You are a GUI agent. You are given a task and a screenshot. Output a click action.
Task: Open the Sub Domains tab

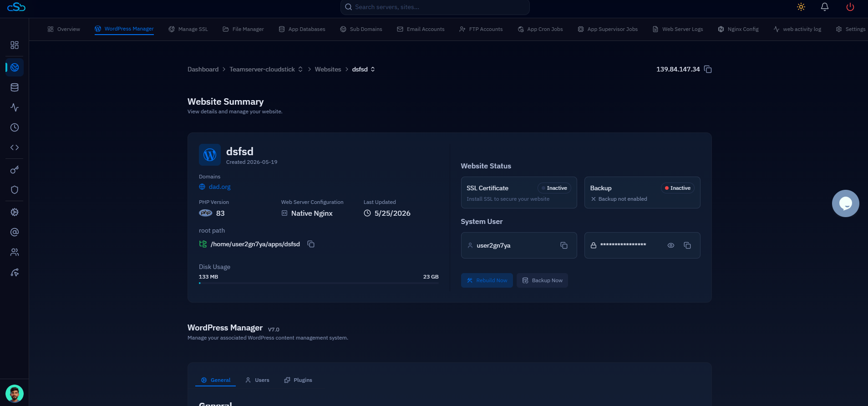tap(361, 29)
